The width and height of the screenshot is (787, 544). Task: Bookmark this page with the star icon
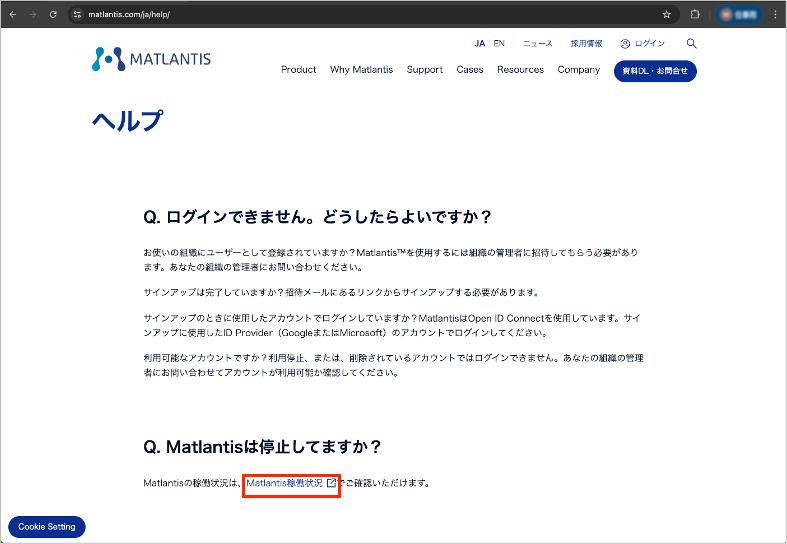pos(667,15)
